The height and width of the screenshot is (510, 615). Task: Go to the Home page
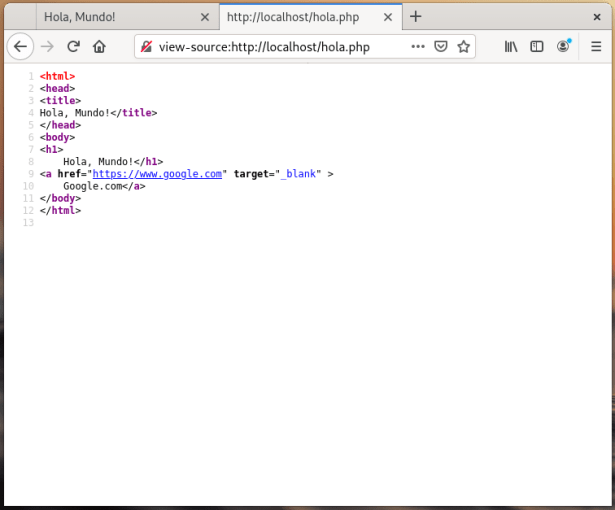click(99, 46)
